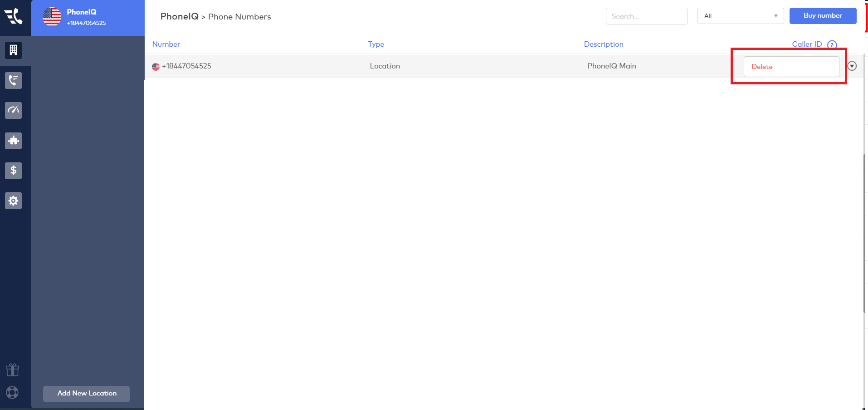Sort by the Description column header
Image resolution: width=868 pixels, height=410 pixels.
[x=604, y=44]
